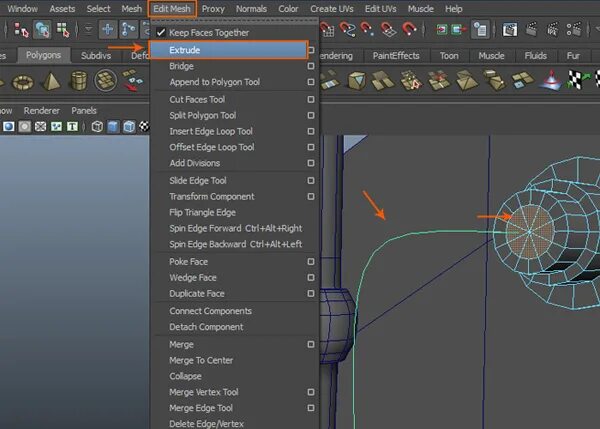
Task: Enable Snap to points magnet icon
Action: 367,29
